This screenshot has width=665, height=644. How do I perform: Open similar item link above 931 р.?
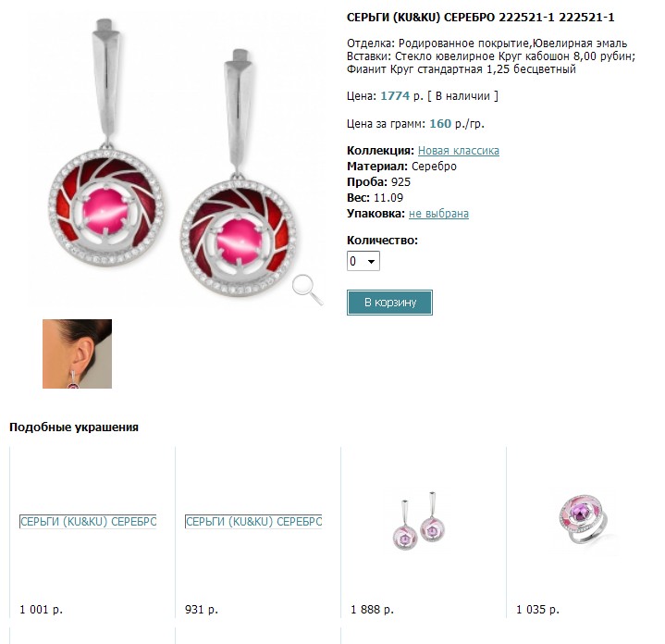[x=253, y=521]
